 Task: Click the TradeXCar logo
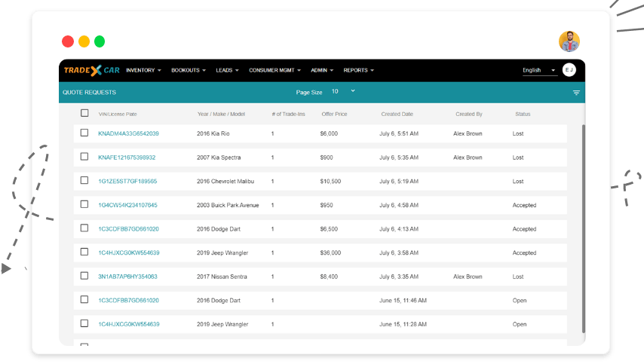(90, 70)
